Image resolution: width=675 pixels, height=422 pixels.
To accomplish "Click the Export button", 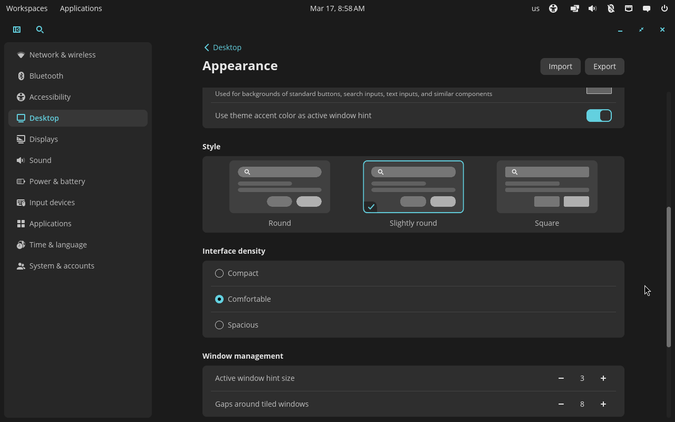I will [604, 66].
